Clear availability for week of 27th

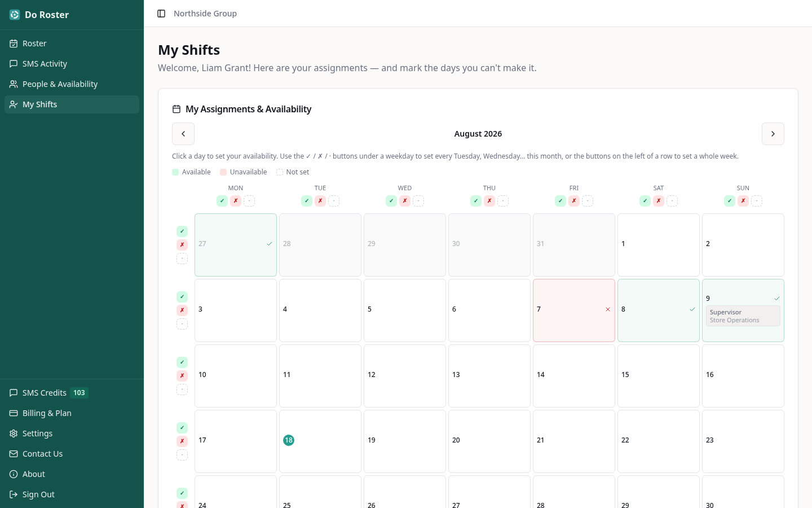182,259
